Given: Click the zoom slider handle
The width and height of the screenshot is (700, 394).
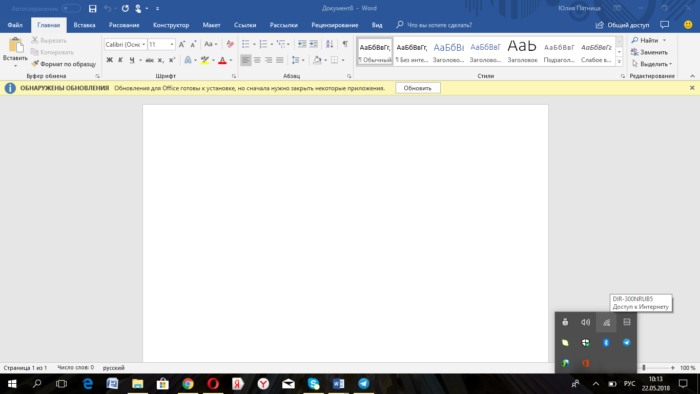Looking at the screenshot, I should tap(644, 368).
